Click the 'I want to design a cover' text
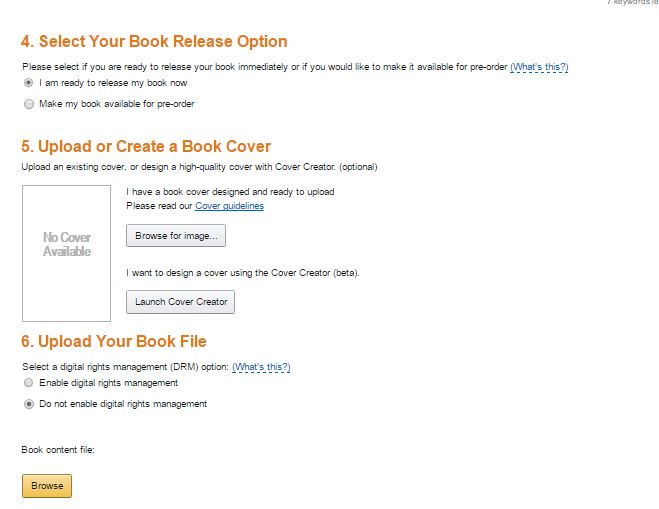Image resolution: width=659 pixels, height=509 pixels. (242, 273)
